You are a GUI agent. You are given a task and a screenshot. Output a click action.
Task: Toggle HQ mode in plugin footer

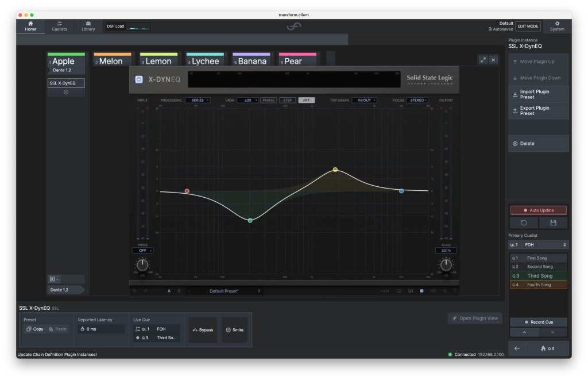(433, 291)
